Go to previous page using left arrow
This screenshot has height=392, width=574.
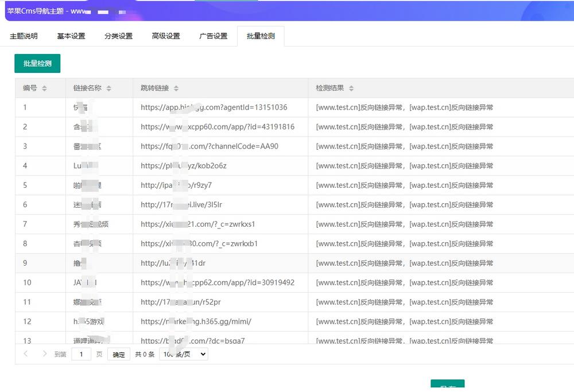click(26, 354)
